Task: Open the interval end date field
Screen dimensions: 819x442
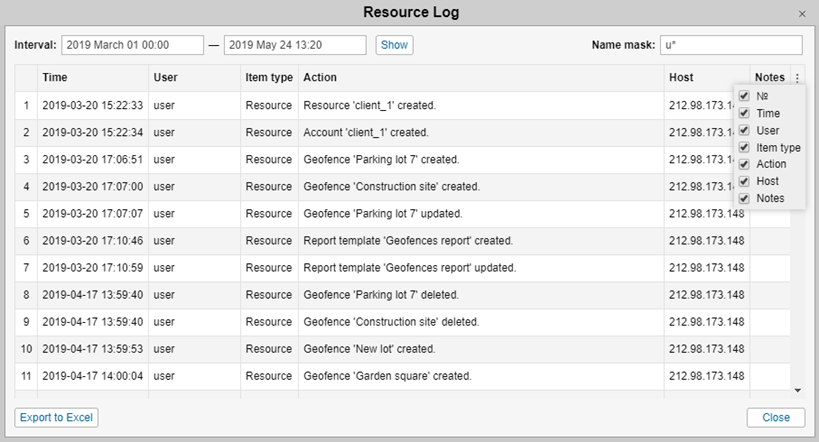Action: coord(295,45)
